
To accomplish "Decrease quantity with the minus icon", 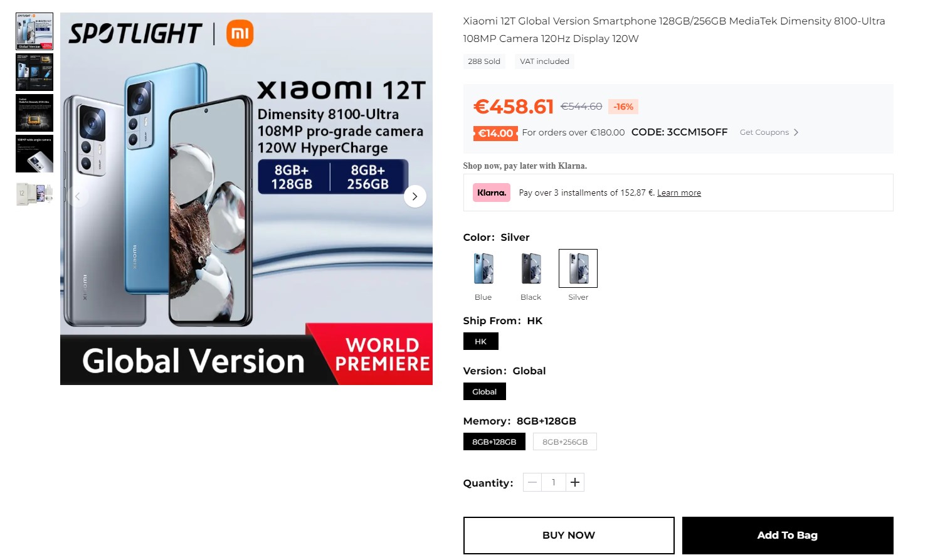I will click(532, 482).
